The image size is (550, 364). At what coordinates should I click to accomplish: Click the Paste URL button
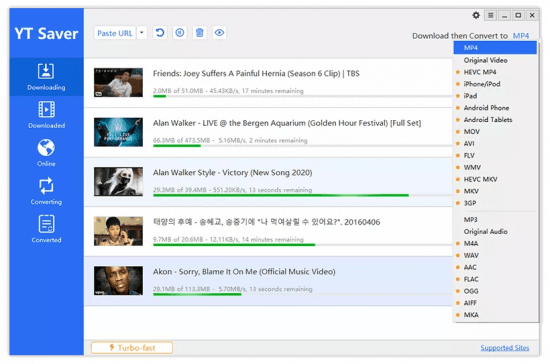(115, 33)
